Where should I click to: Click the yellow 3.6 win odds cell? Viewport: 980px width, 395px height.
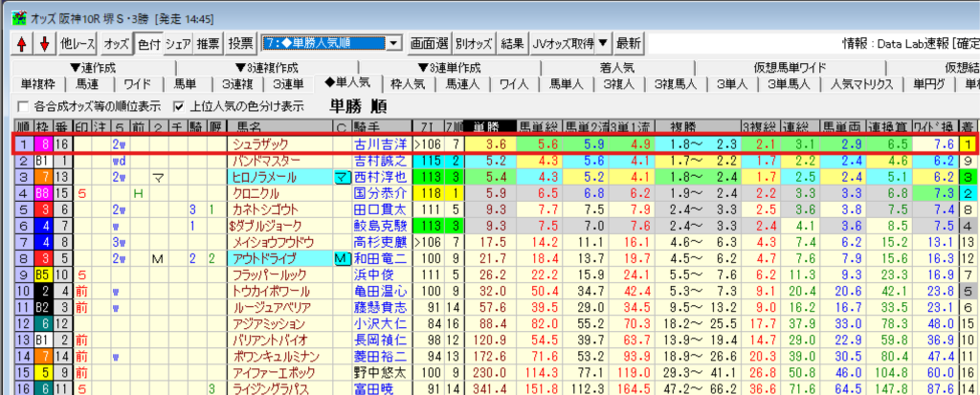click(x=495, y=144)
